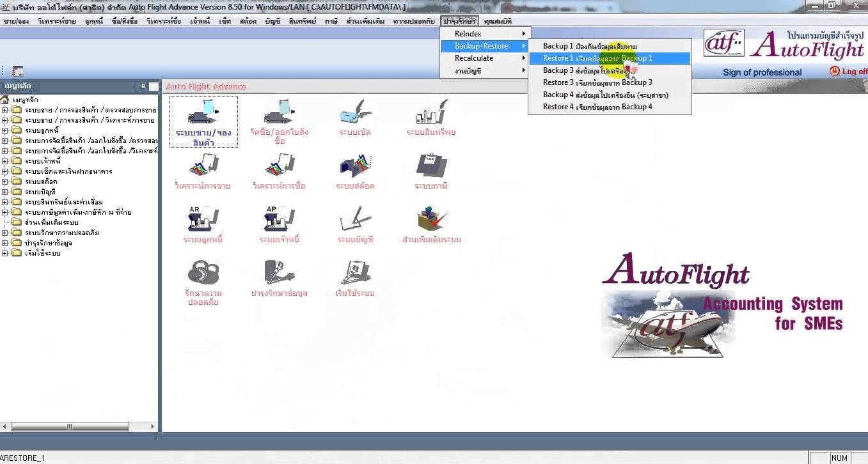Click the Log off power icon

click(x=834, y=71)
